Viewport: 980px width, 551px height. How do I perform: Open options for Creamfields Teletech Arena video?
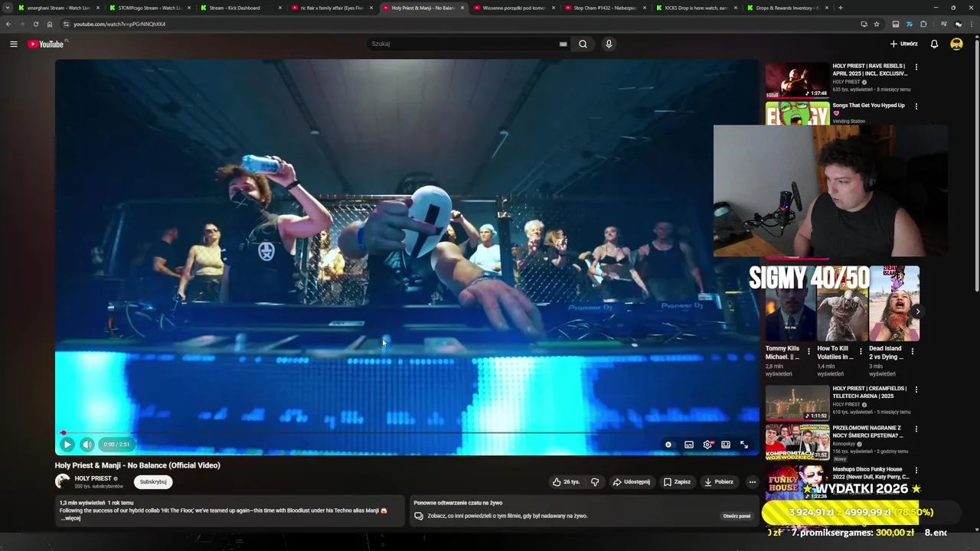point(916,390)
